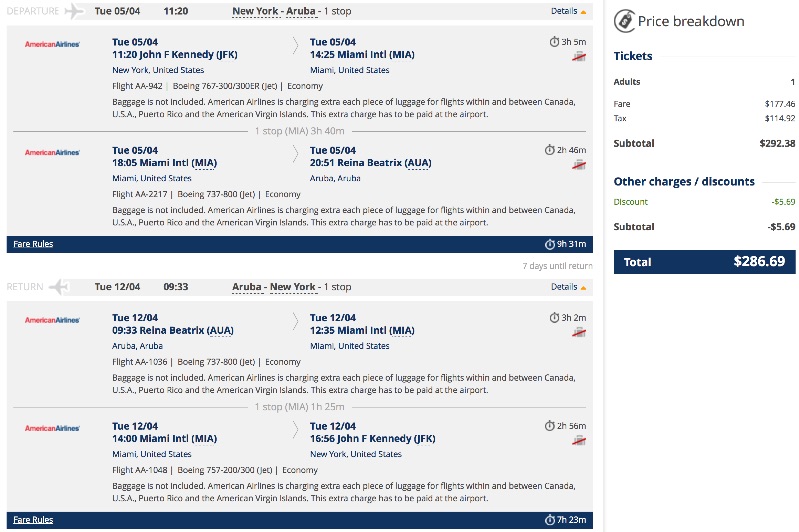Click the no-baggage icon for MIA–AUA flight

579,165
